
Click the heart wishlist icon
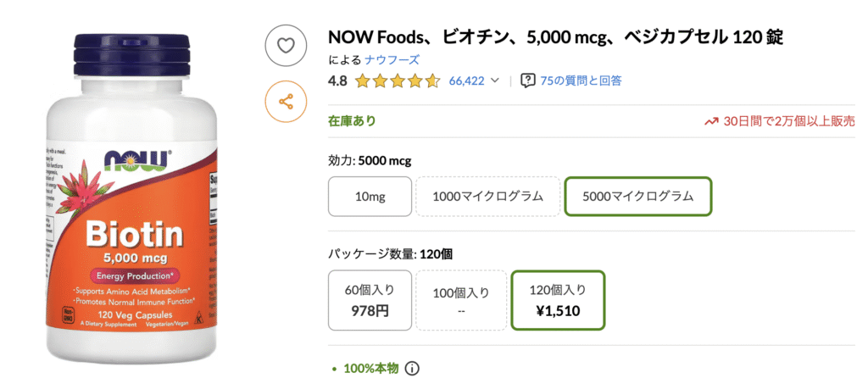(286, 46)
